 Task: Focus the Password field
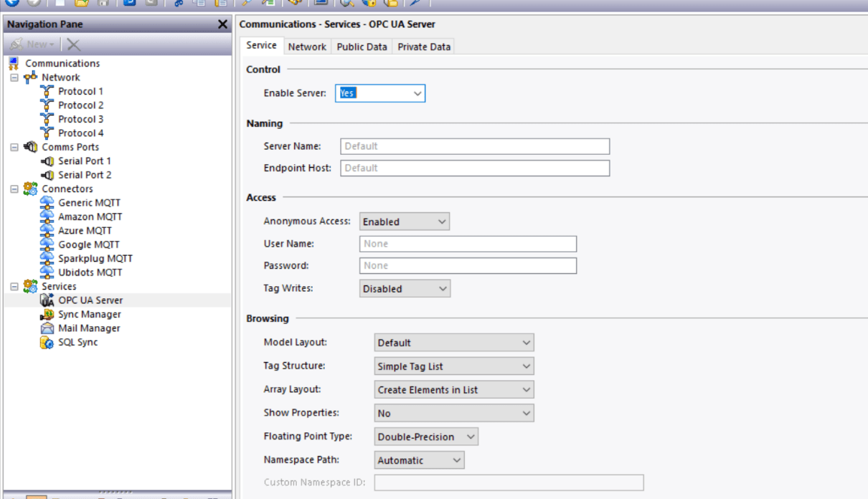[468, 265]
